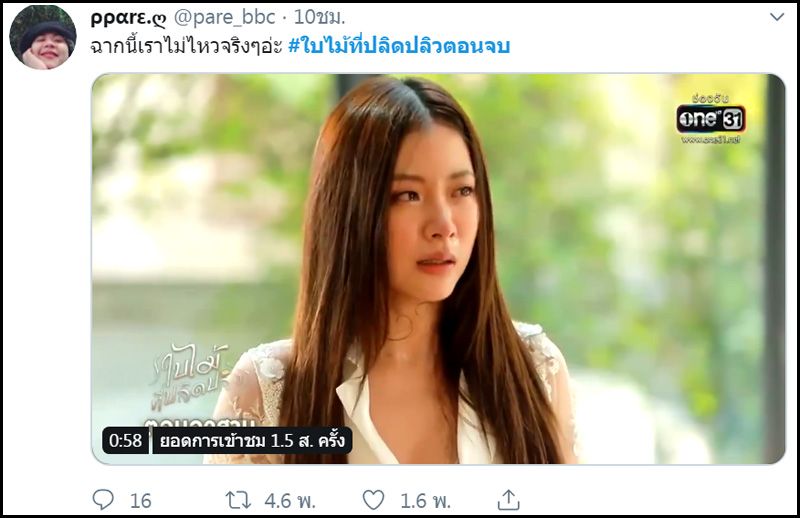Click the www.one31.net text under logo
This screenshot has height=518, width=800.
click(710, 139)
